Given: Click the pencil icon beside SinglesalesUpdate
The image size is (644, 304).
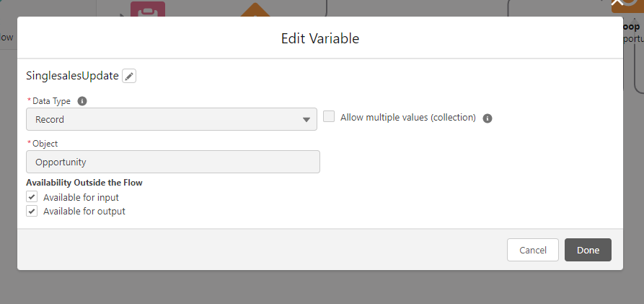Looking at the screenshot, I should pyautogui.click(x=129, y=76).
